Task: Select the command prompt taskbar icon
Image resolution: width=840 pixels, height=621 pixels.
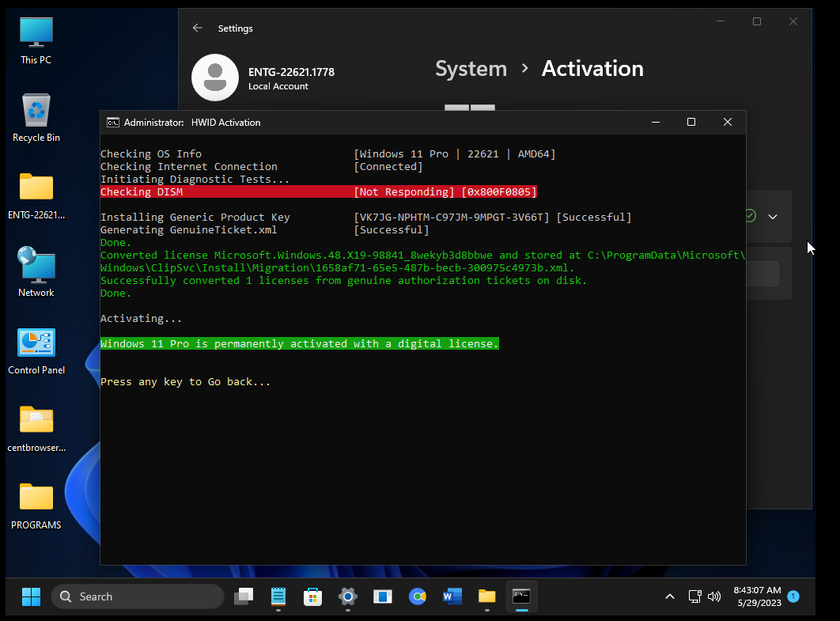Action: pos(522,596)
